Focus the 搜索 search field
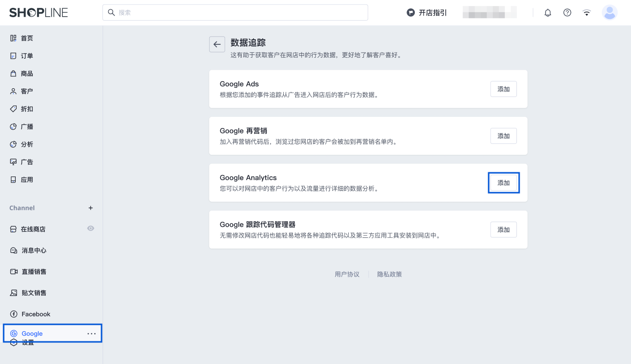Screen dimensions: 631x364 (235, 12)
